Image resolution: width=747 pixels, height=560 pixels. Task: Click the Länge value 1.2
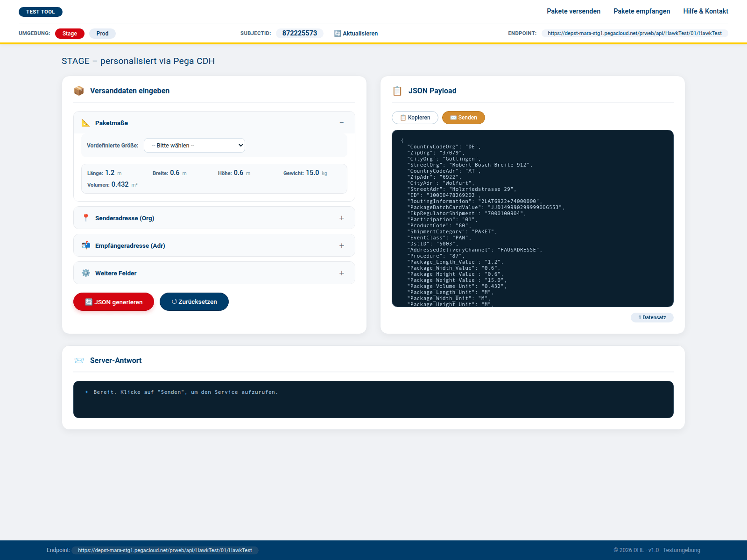(110, 173)
